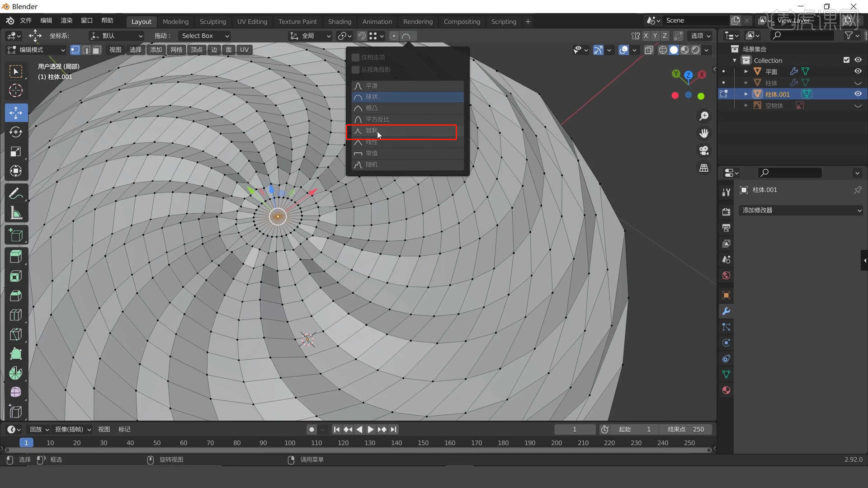Viewport: 868px width, 488px height.
Task: Expand the 柱体.001 outliner entry
Action: 746,94
